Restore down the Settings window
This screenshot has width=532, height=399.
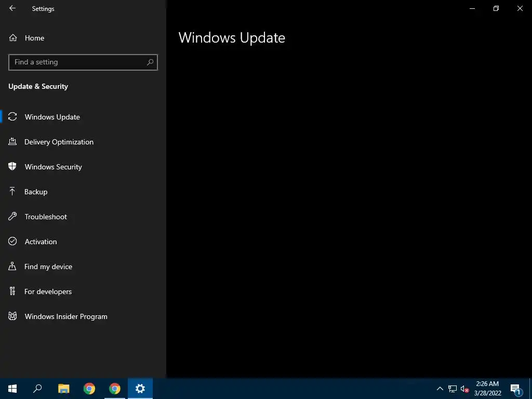click(496, 8)
